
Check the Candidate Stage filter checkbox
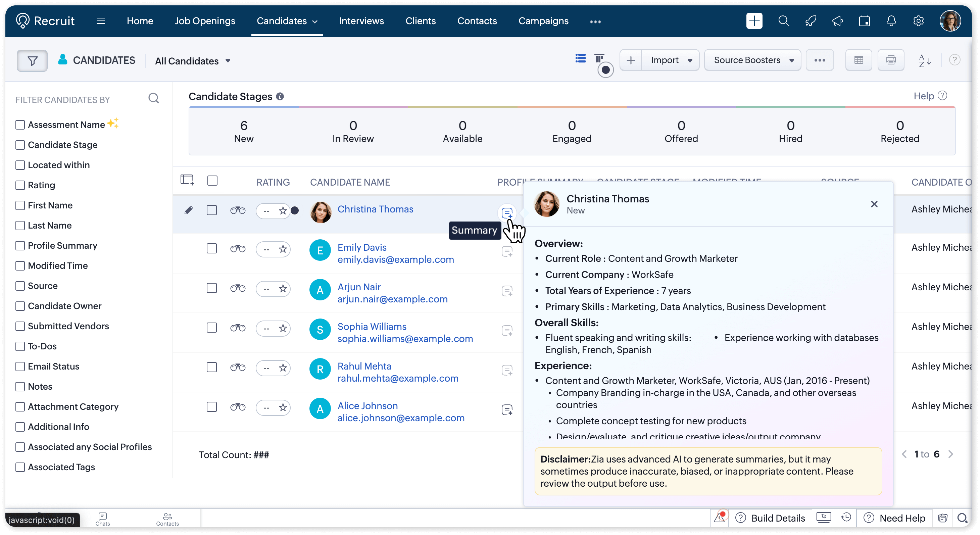(x=20, y=145)
